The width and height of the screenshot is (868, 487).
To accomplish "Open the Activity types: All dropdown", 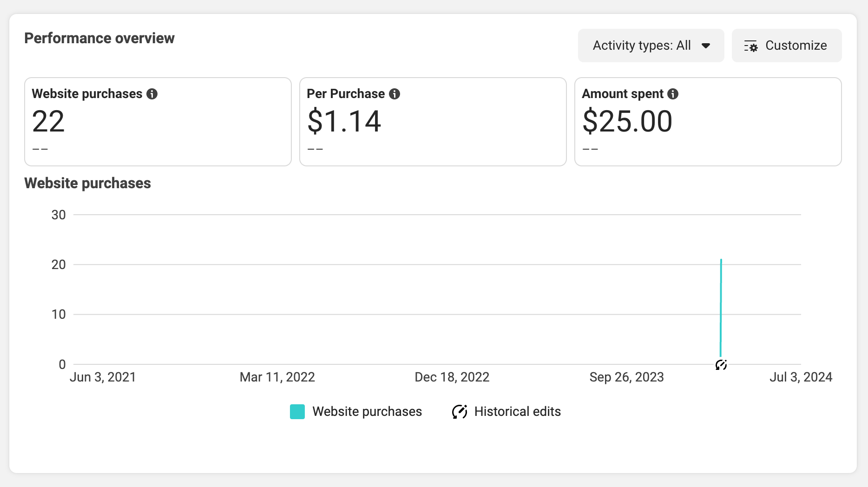I will point(651,46).
